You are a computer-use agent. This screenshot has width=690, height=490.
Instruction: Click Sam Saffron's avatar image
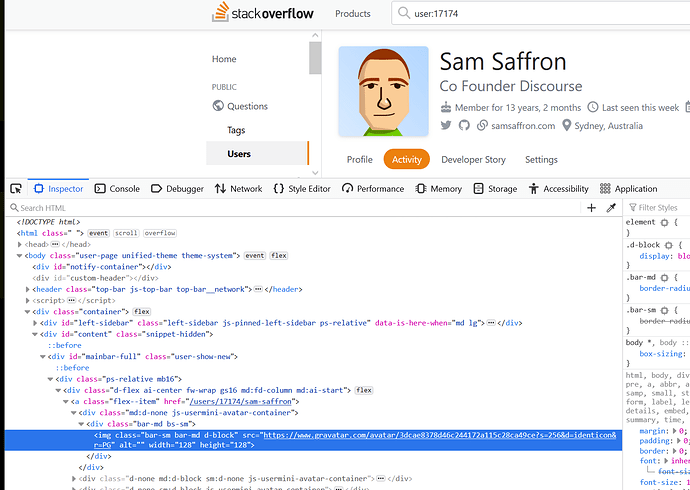(383, 91)
